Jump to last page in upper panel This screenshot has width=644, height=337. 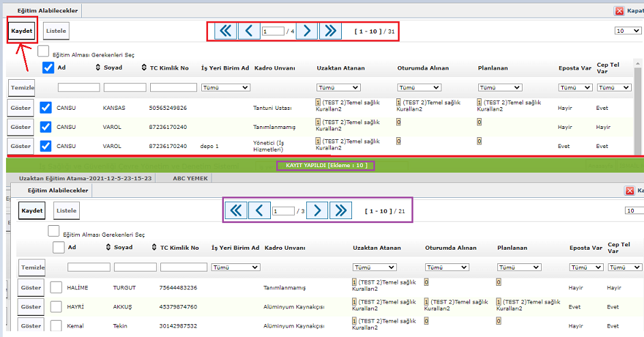pyautogui.click(x=330, y=31)
